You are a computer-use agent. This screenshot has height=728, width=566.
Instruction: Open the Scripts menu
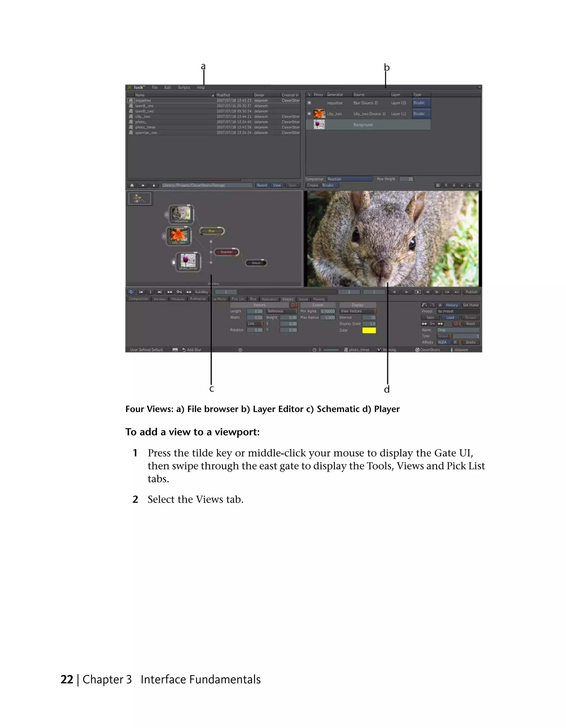[184, 87]
